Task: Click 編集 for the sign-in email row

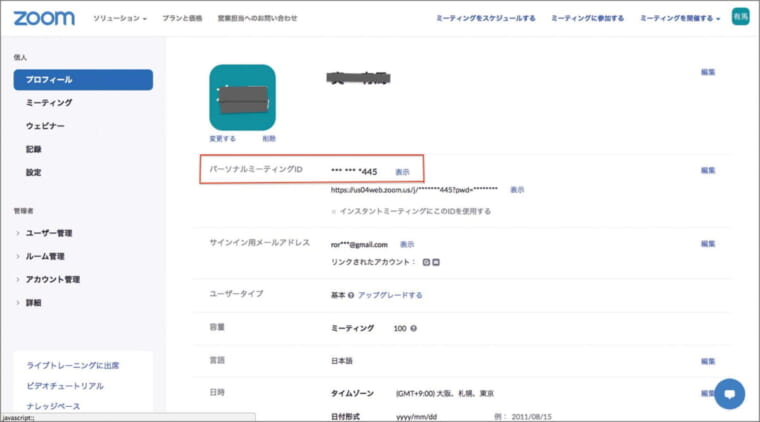Action: [x=708, y=243]
